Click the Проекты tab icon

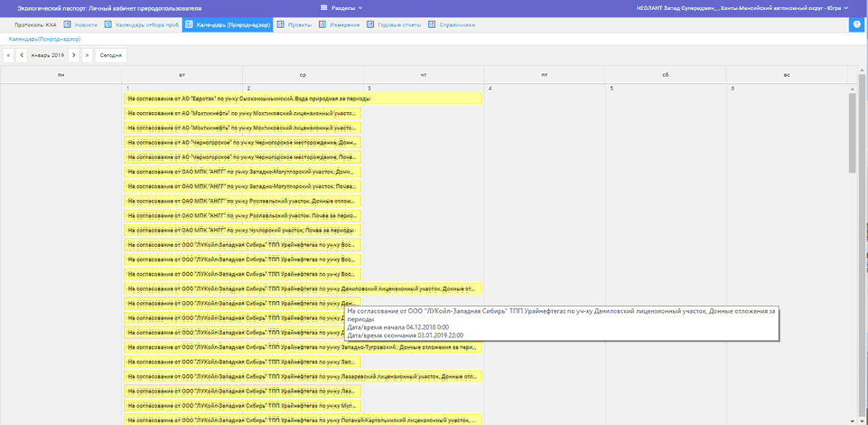point(281,25)
